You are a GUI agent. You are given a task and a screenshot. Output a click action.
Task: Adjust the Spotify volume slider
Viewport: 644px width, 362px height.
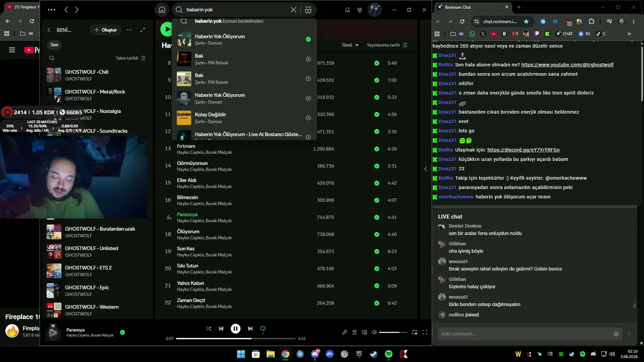click(x=393, y=332)
